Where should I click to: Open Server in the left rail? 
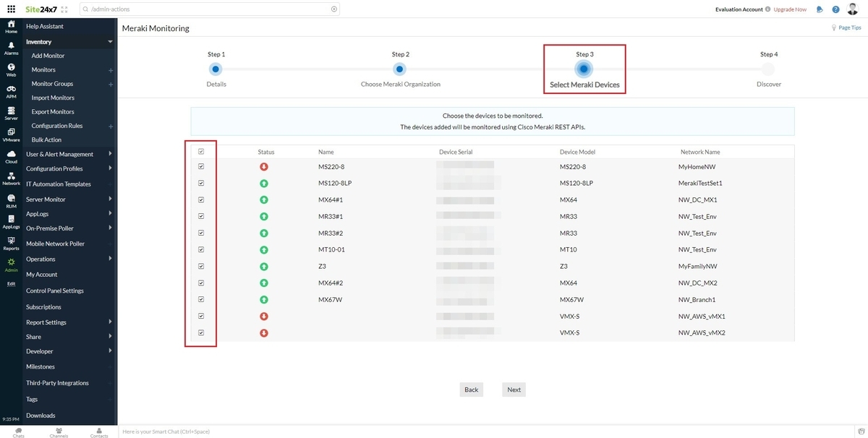point(11,113)
